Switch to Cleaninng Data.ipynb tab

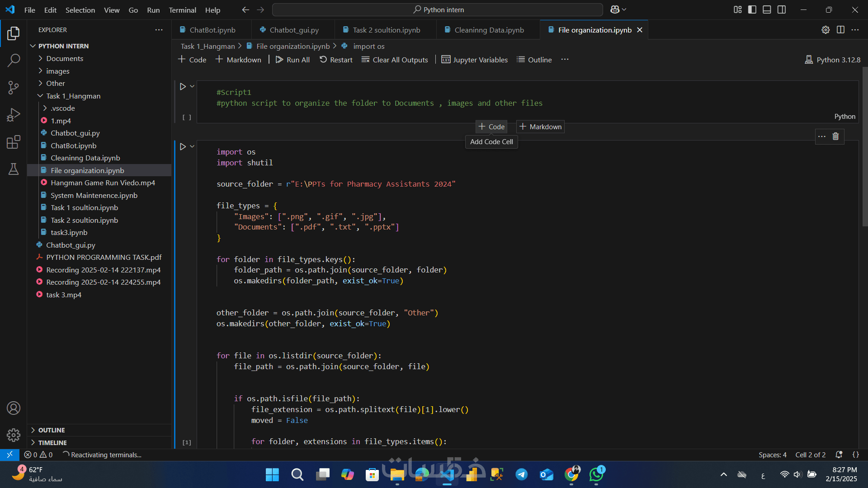[489, 30]
